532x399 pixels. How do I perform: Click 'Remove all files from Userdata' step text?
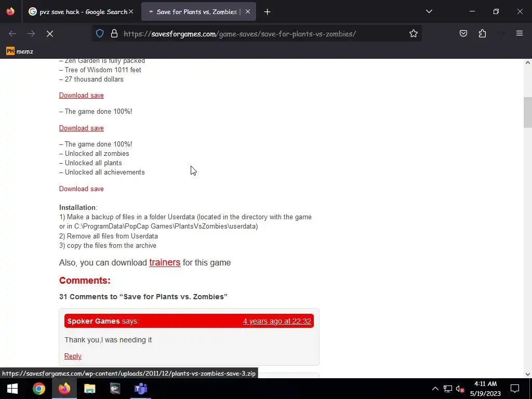pyautogui.click(x=112, y=236)
